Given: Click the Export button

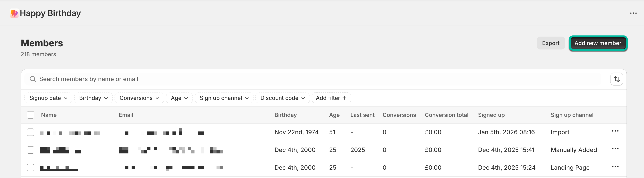Looking at the screenshot, I should pos(551,43).
